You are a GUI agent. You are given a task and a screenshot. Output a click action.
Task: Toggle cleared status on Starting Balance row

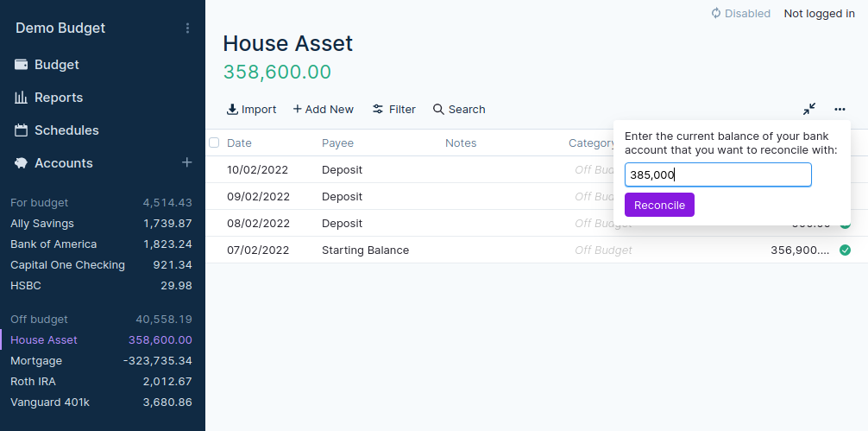point(845,250)
